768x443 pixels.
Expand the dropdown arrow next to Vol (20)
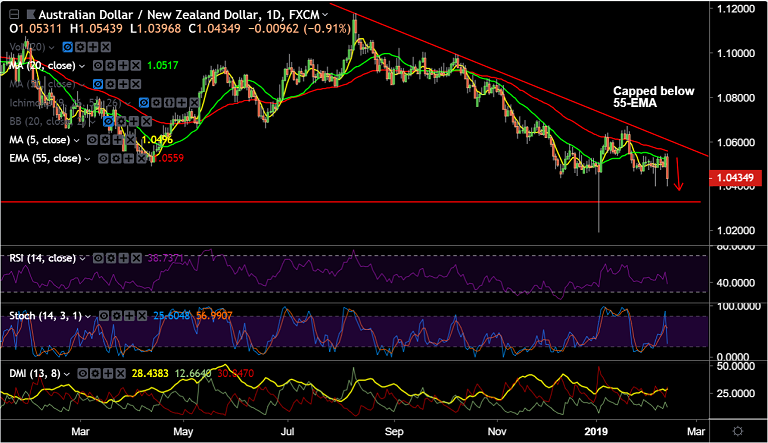click(x=51, y=48)
